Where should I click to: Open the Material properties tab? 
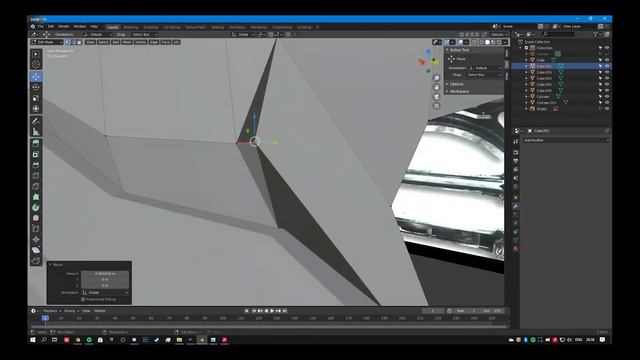coord(516,249)
